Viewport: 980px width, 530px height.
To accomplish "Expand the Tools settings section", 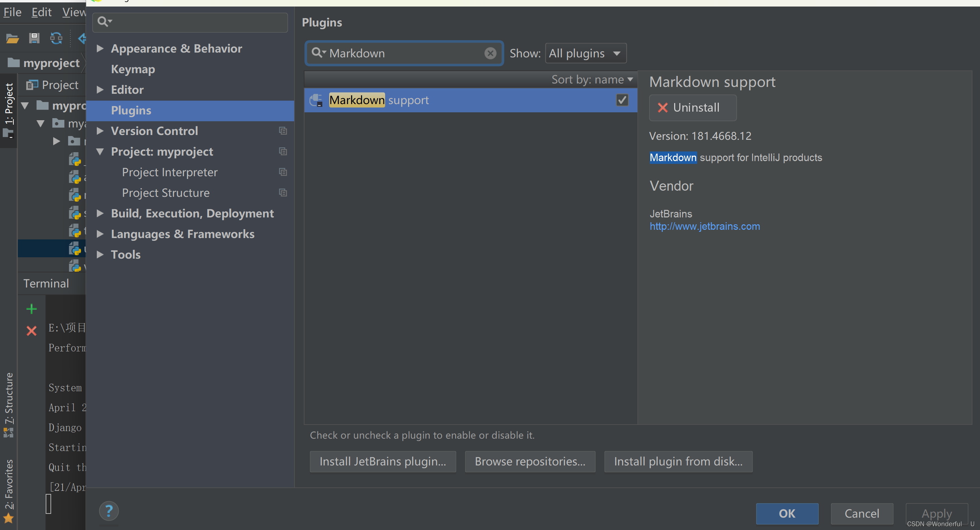I will [x=100, y=254].
